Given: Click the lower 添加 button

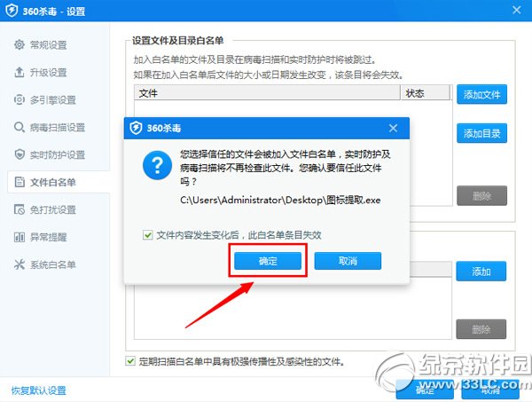Looking at the screenshot, I should 481,272.
